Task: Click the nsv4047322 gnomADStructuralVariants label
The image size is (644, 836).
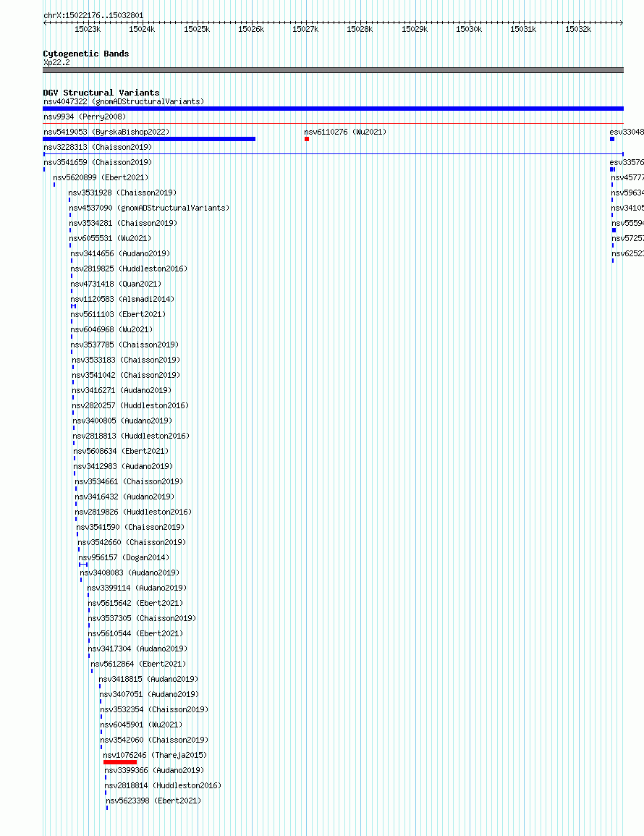Action: click(x=124, y=101)
